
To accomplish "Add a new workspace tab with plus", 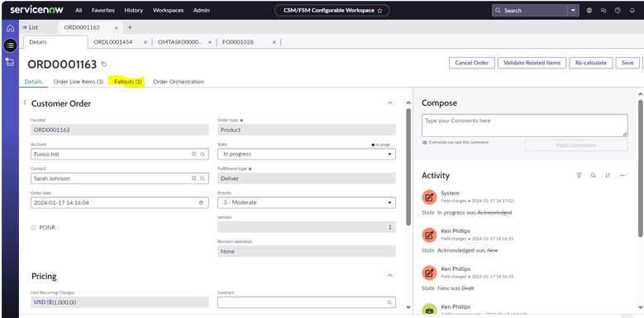I will coord(130,27).
